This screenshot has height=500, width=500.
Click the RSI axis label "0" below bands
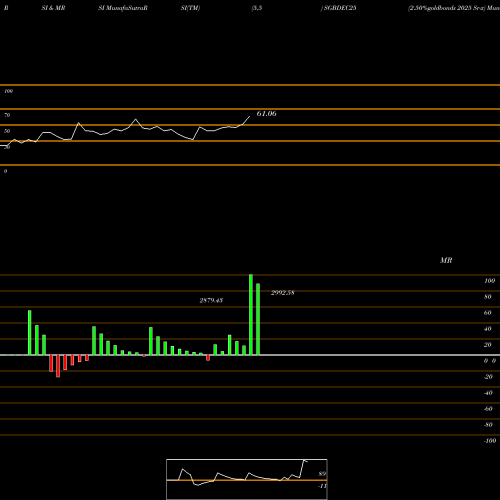(x=6, y=171)
